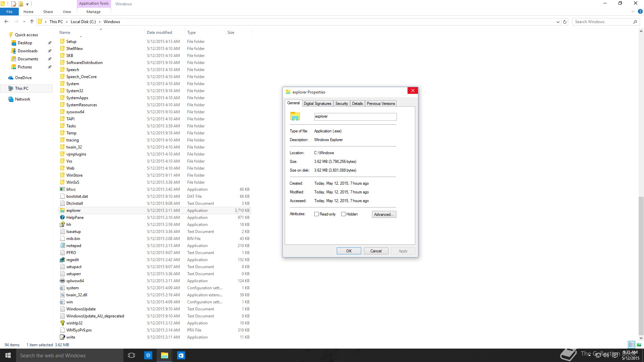Click OK in explorer Properties dialog

[x=349, y=251]
